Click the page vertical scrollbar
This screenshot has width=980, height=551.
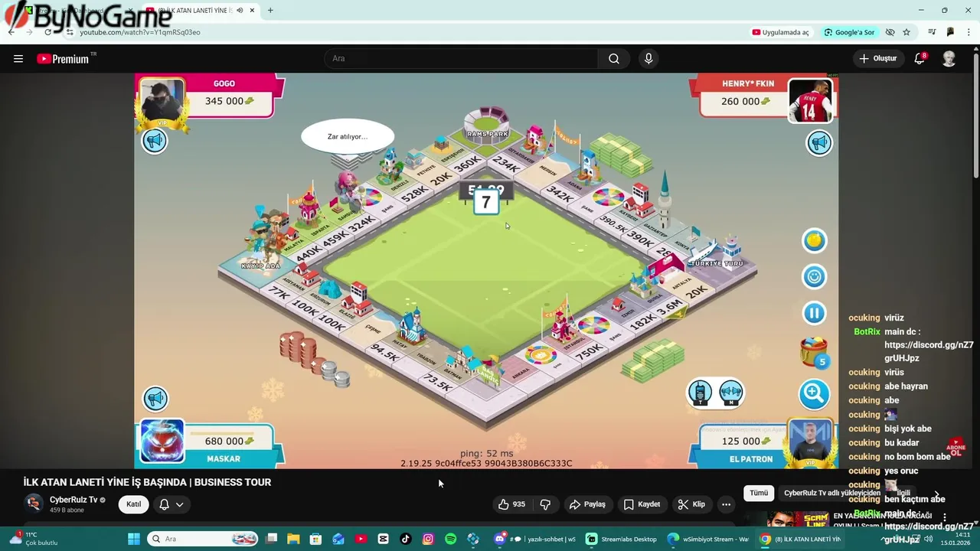[x=975, y=115]
